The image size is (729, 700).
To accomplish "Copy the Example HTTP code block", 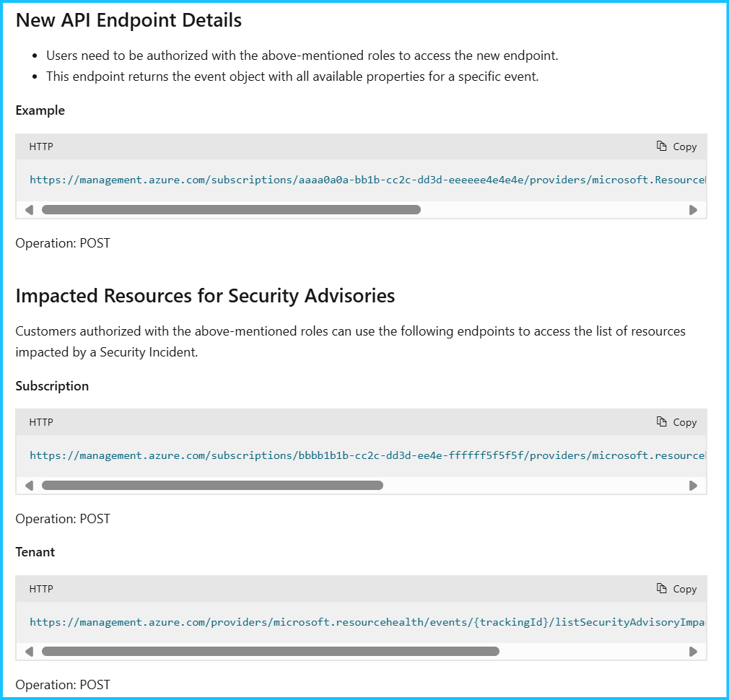I will pyautogui.click(x=676, y=146).
